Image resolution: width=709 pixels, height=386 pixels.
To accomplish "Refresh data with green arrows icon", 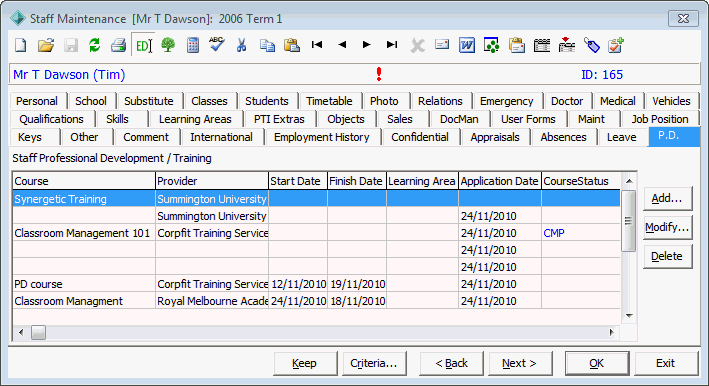I will 95,45.
